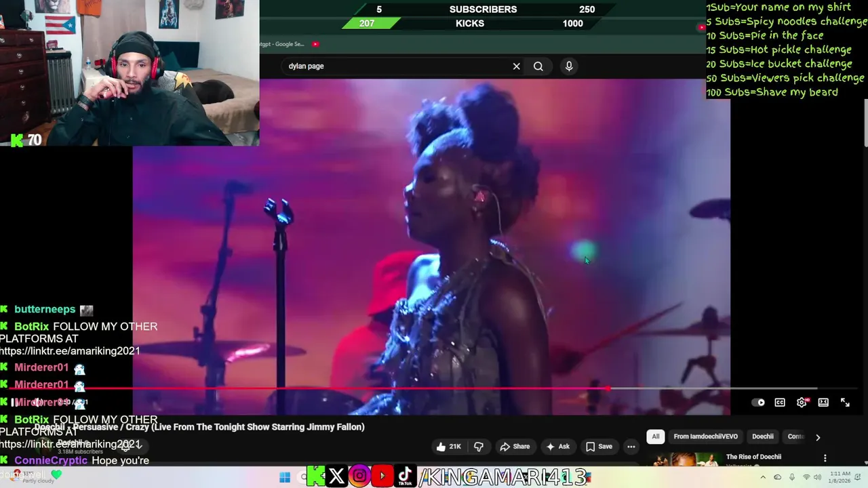Click the 'KICKS' goal label
Viewport: 868px width, 488px height.
pyautogui.click(x=470, y=24)
